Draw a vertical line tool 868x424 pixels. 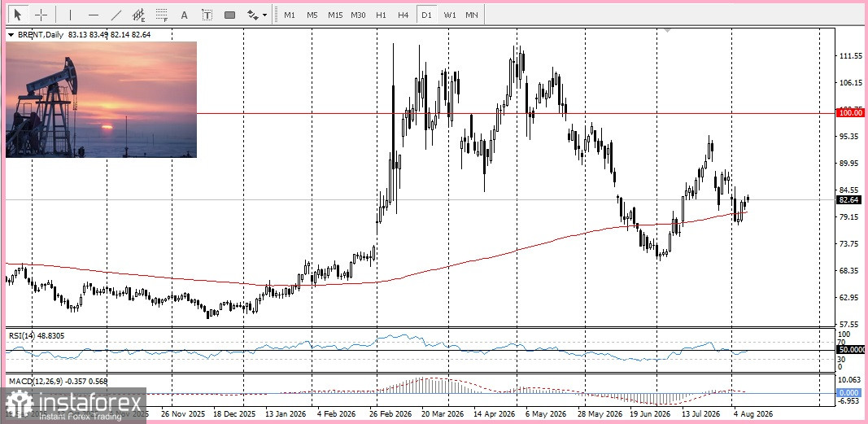[70, 15]
